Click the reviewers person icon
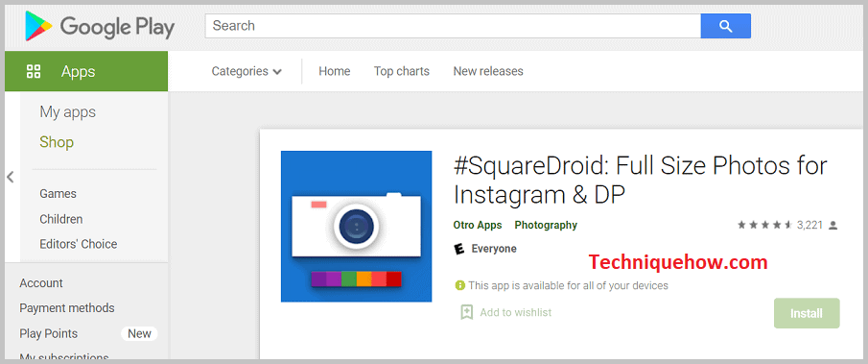 pos(833,226)
